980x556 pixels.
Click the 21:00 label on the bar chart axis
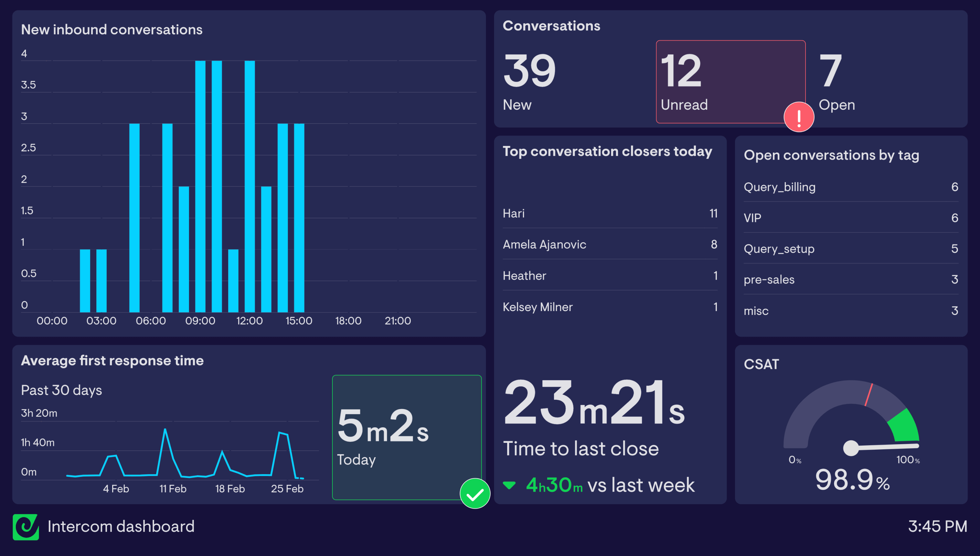(397, 321)
